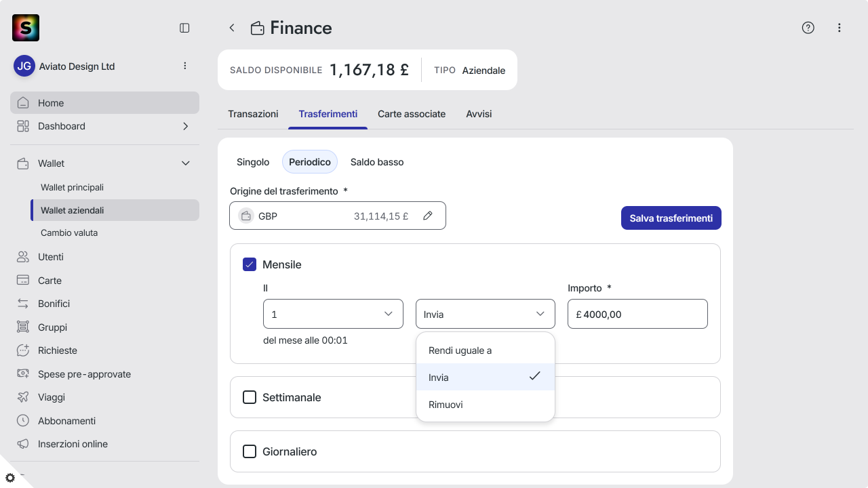Select Invia option in dropdown list
Screen dimensions: 868x488
486,377
